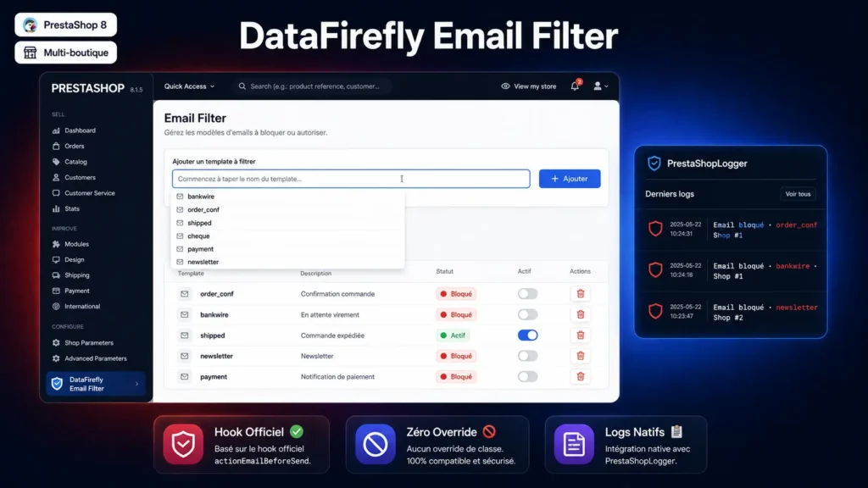Click the Actif status badge of shipped

pyautogui.click(x=453, y=335)
